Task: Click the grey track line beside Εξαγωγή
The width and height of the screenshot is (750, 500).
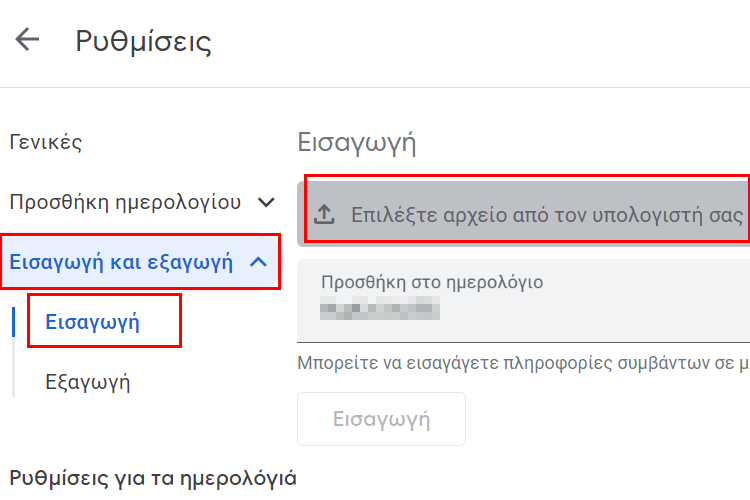Action: pyautogui.click(x=13, y=367)
